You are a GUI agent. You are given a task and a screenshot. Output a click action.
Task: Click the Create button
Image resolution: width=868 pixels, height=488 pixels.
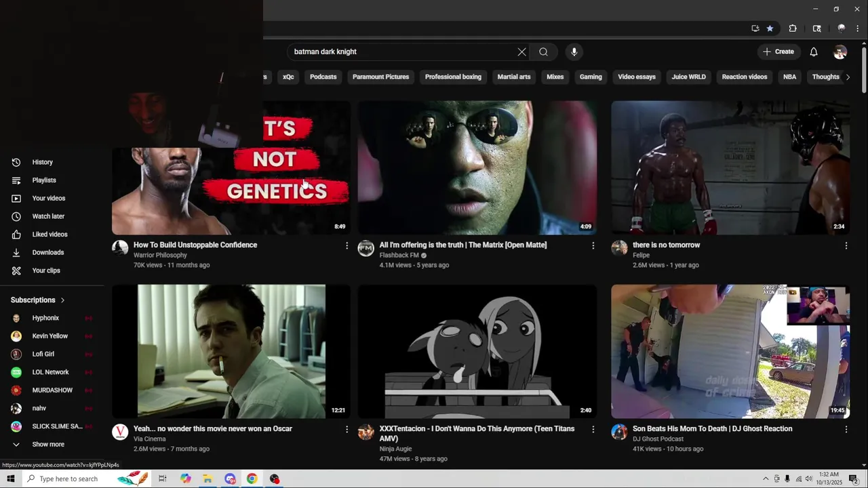pos(778,52)
